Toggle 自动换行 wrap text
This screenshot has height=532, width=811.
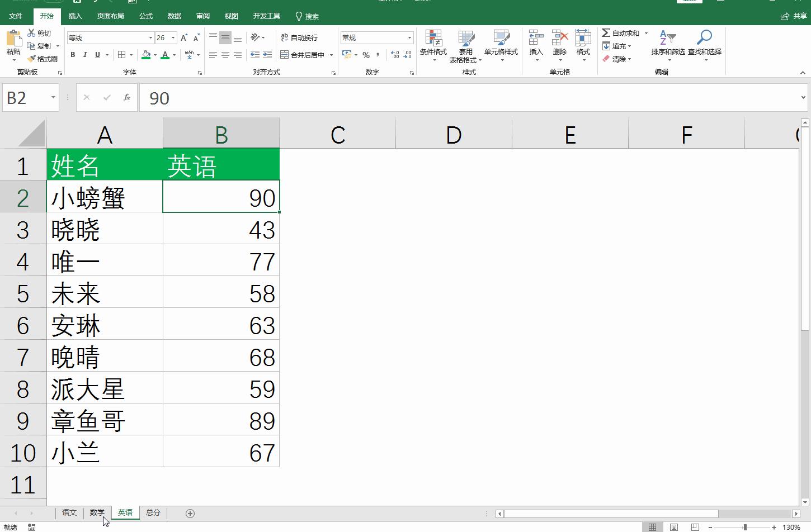click(x=300, y=37)
